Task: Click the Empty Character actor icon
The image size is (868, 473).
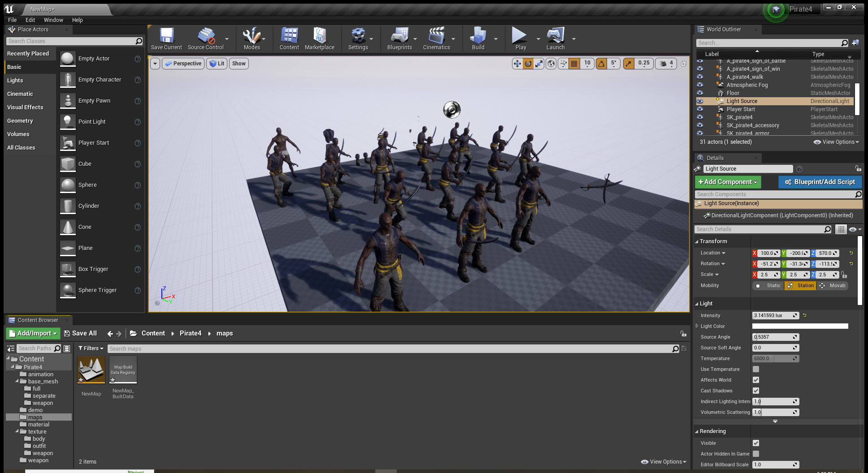Action: click(68, 80)
